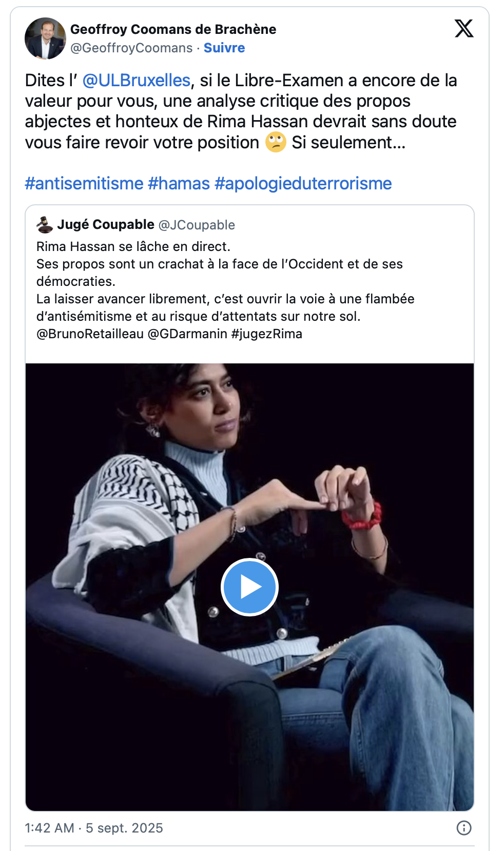Click the tweet info icon
504x851 pixels.
[x=464, y=828]
